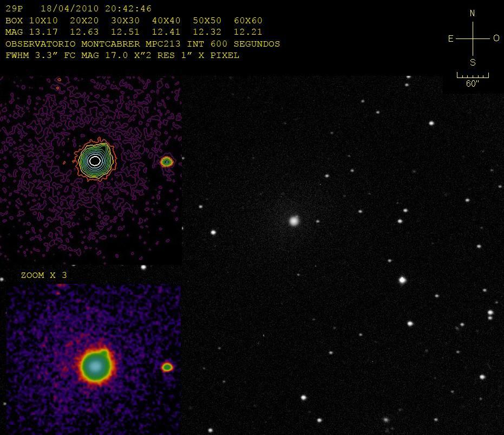The height and width of the screenshot is (435, 504).
Task: Click the magnitude value "12.41"
Action: click(166, 32)
